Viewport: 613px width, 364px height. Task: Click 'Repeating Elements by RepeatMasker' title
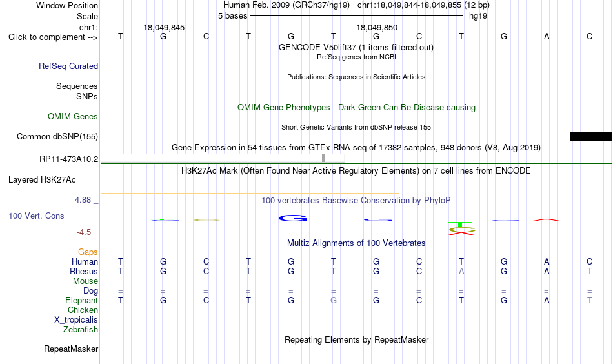click(356, 339)
